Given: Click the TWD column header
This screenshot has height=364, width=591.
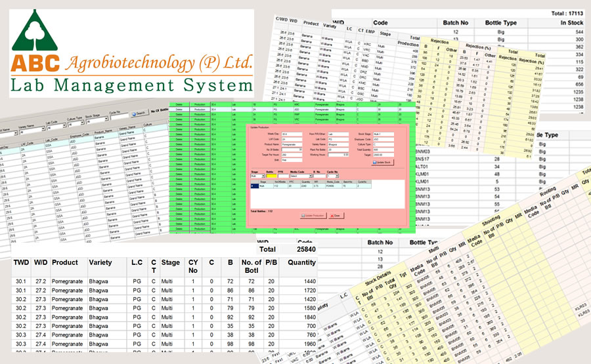Looking at the screenshot, I should pyautogui.click(x=21, y=262).
